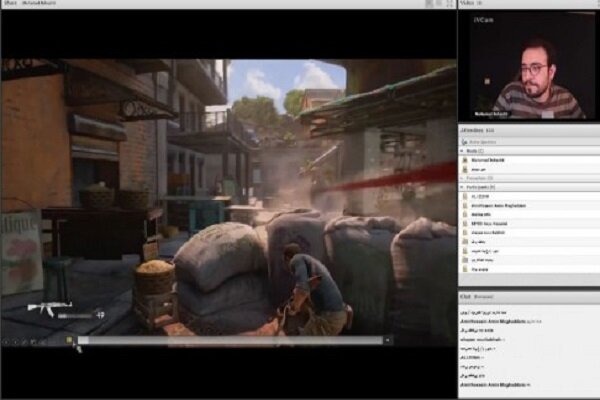Click the Chat pod header

click(x=529, y=297)
